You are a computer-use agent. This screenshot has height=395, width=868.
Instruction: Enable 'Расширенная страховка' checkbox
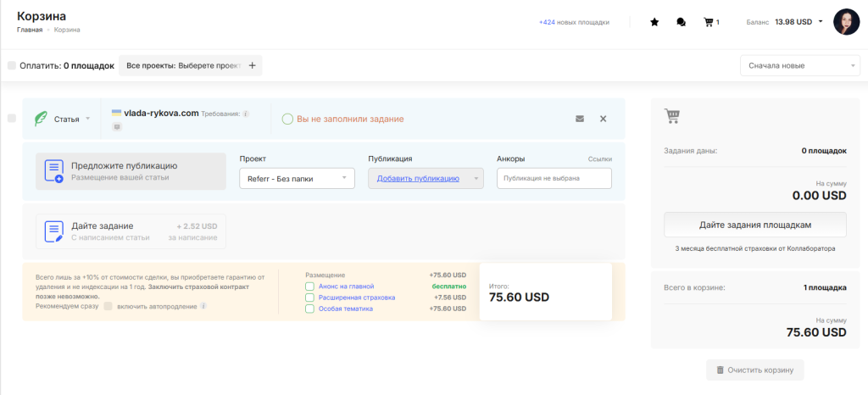click(x=310, y=298)
